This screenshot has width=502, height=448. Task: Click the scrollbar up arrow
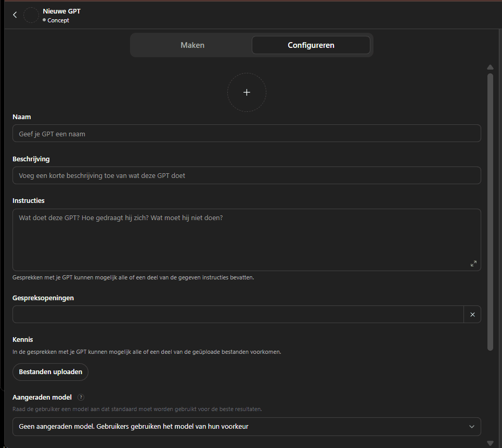pos(490,67)
